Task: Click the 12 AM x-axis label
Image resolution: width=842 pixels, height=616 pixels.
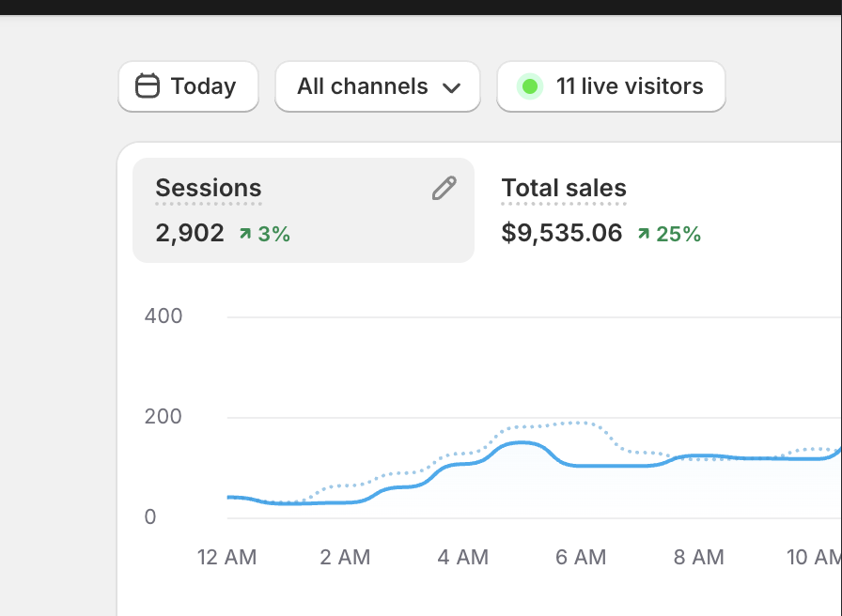Action: click(226, 557)
